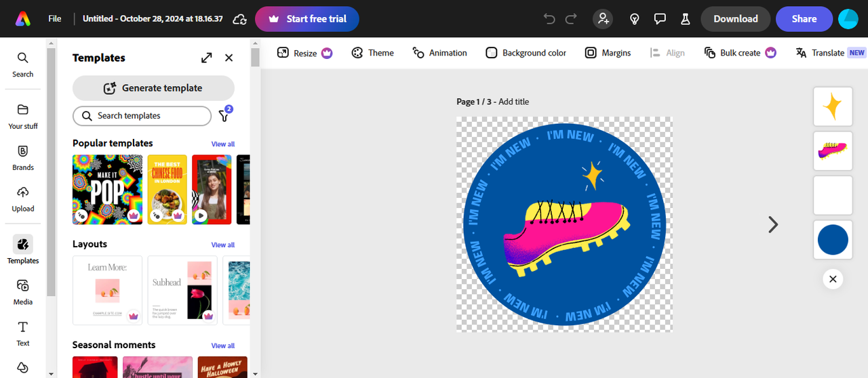The width and height of the screenshot is (868, 378).
Task: Open Text in the sidebar
Action: pos(23,333)
